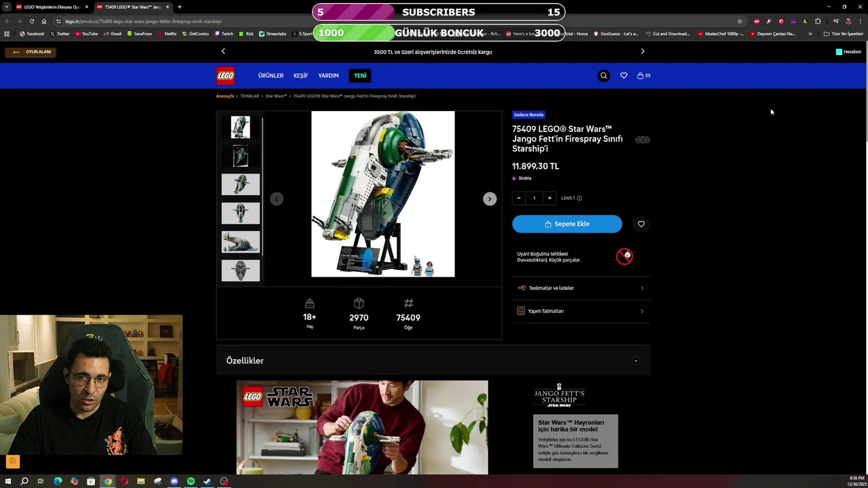The width and height of the screenshot is (868, 488).
Task: Collapse the Özellikler section
Action: (635, 361)
